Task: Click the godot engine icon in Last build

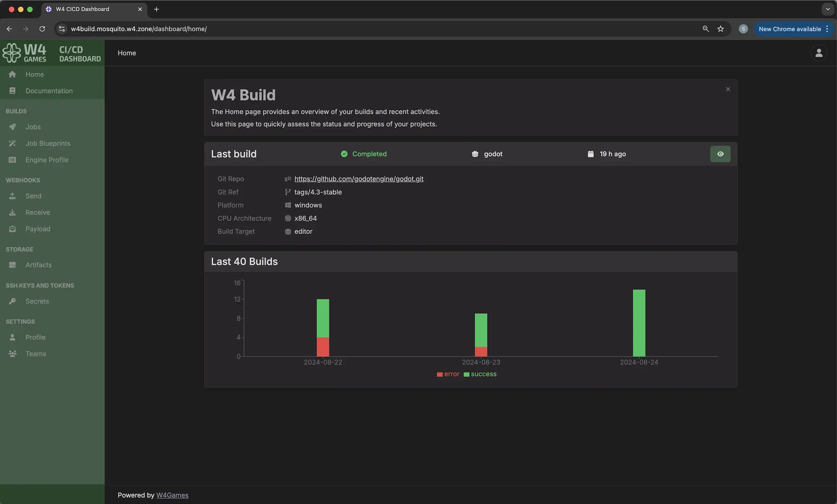Action: point(475,154)
